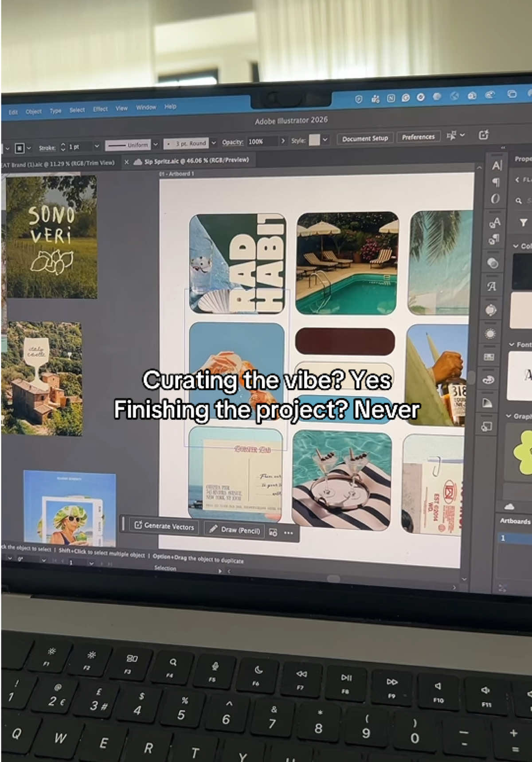
Task: Click the stroke color box in control bar
Action: (x=20, y=148)
